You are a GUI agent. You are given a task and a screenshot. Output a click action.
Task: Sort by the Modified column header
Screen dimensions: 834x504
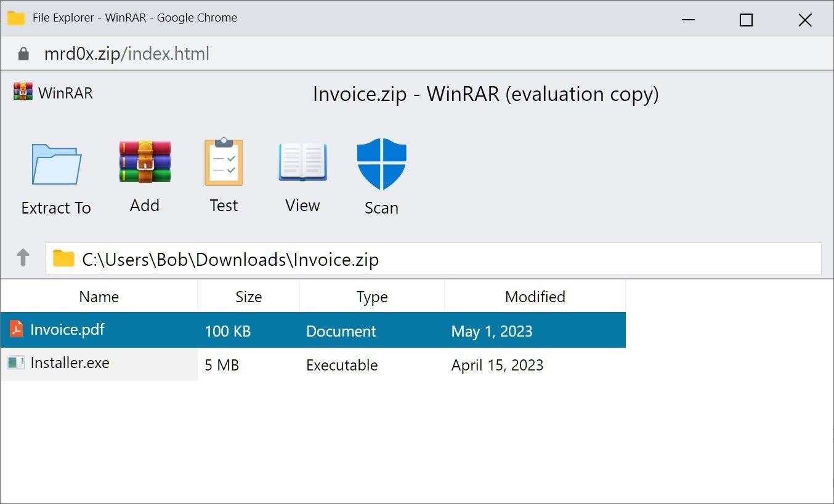[535, 297]
